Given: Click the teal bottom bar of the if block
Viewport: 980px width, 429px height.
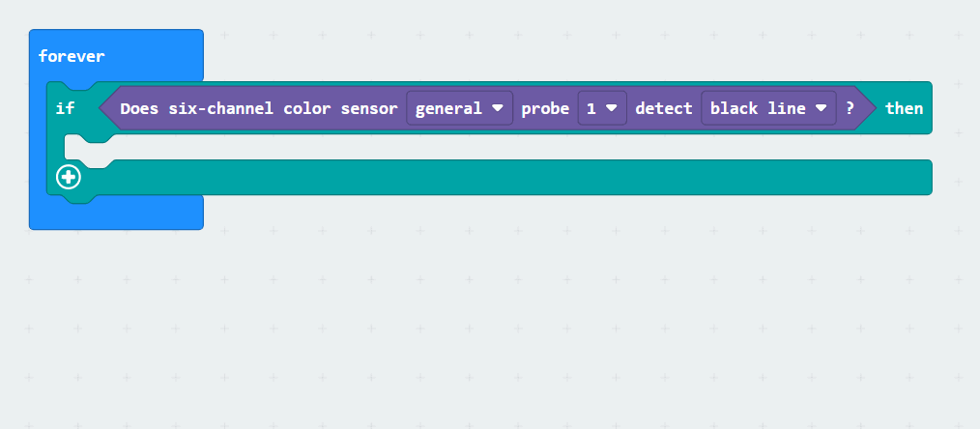Looking at the screenshot, I should point(500,178).
